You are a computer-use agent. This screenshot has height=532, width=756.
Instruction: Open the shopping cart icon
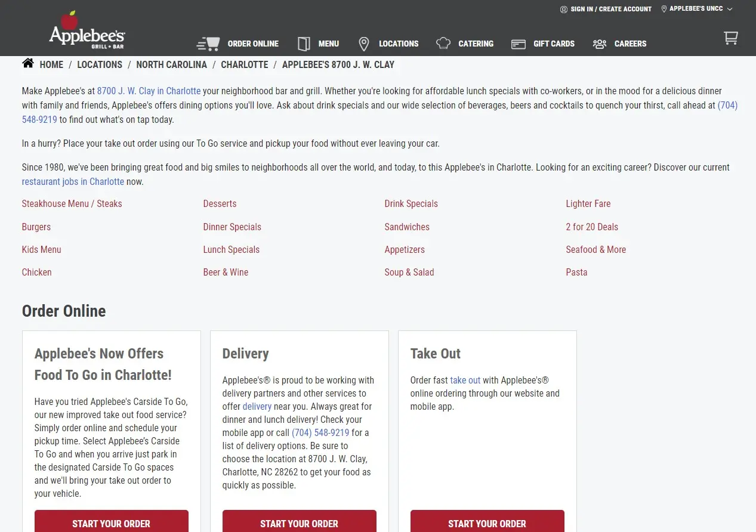coord(731,38)
